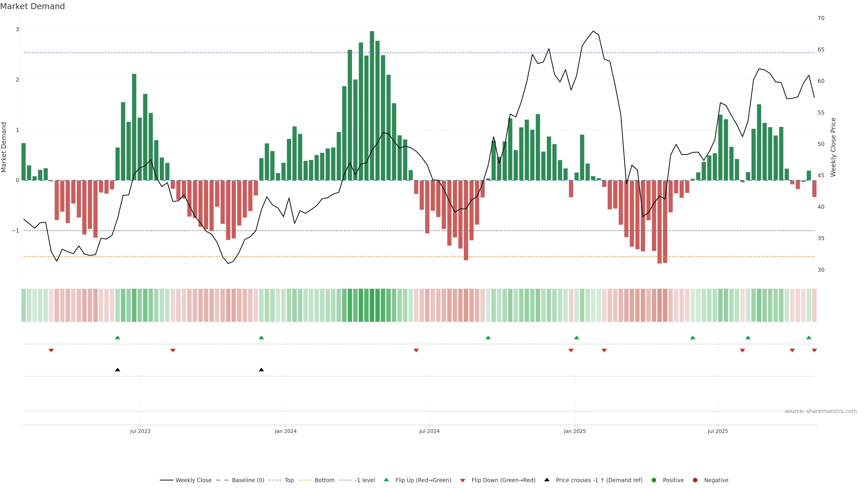Click the Market Demand chart title
This screenshot has width=868, height=488.
[x=32, y=6]
